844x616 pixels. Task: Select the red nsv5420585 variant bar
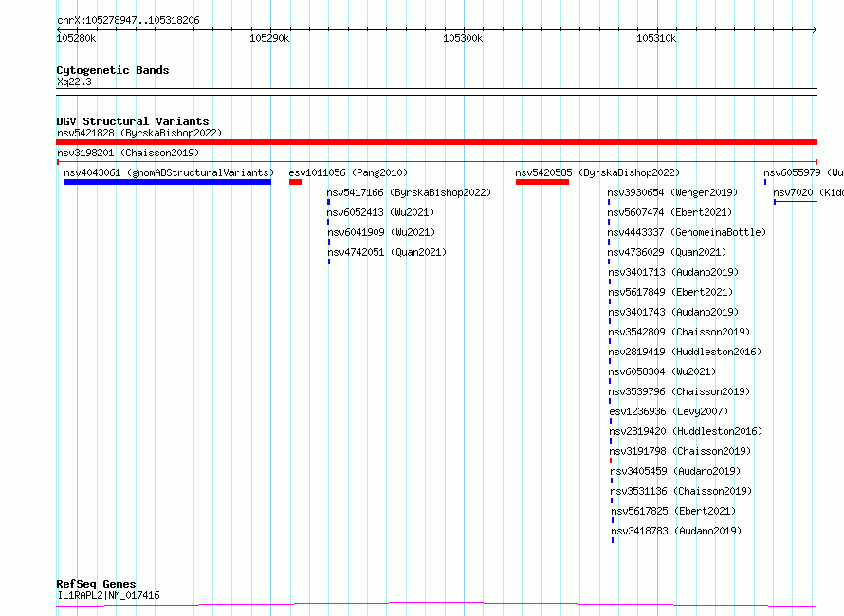[x=542, y=182]
